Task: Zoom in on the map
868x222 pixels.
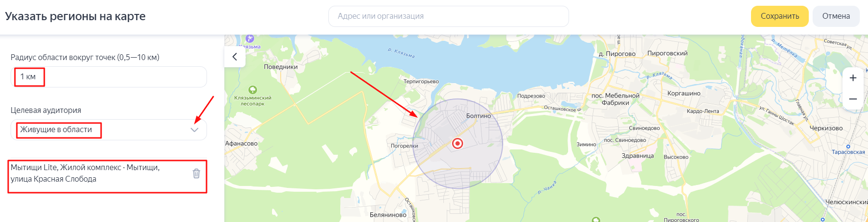Action: pos(853,78)
